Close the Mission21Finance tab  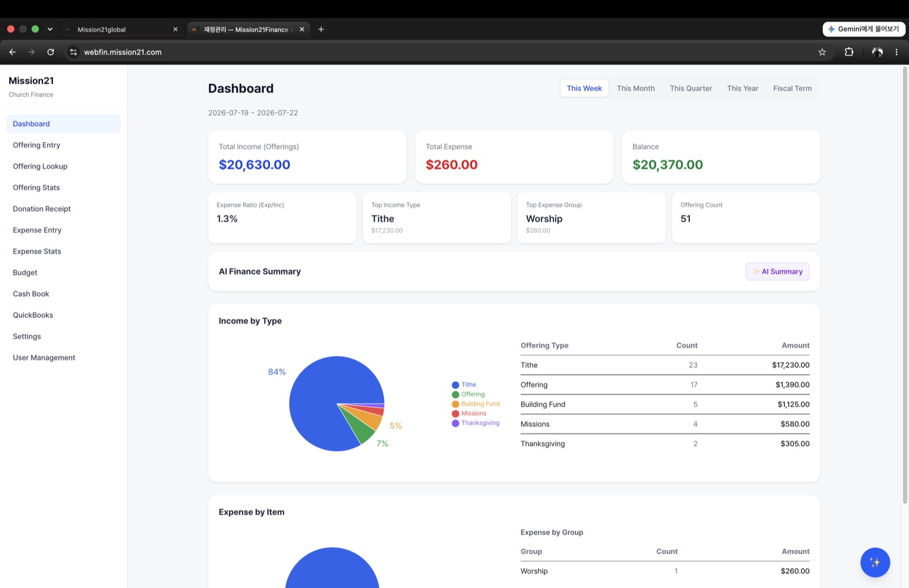(302, 30)
